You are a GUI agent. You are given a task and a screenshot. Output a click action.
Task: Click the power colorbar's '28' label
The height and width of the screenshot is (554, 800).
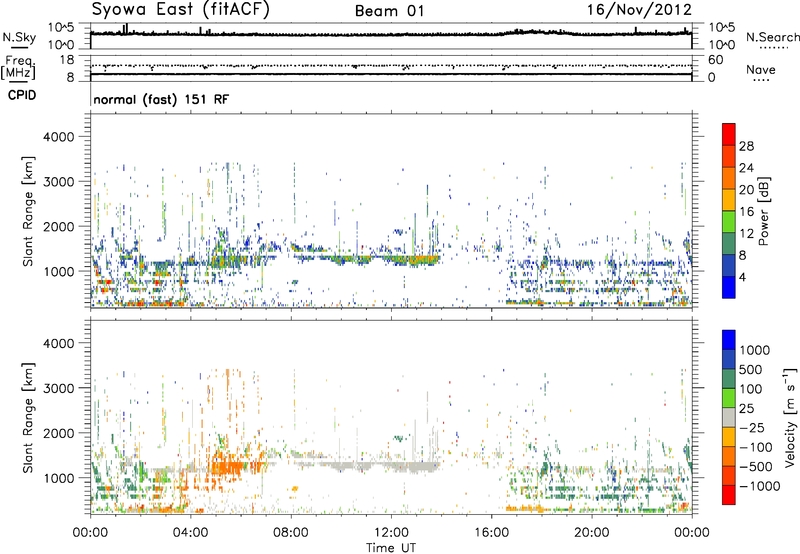click(746, 146)
